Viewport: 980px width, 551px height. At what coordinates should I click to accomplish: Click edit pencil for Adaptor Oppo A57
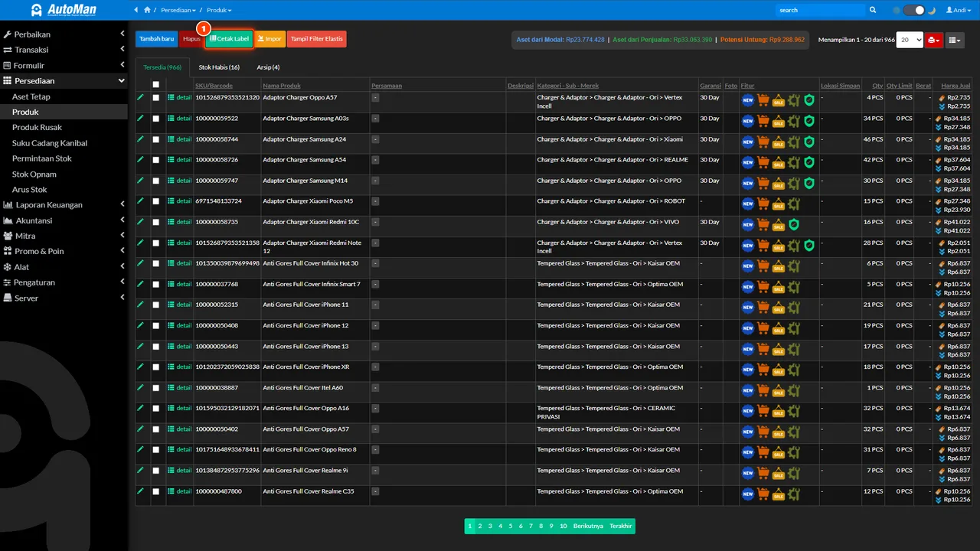click(140, 97)
